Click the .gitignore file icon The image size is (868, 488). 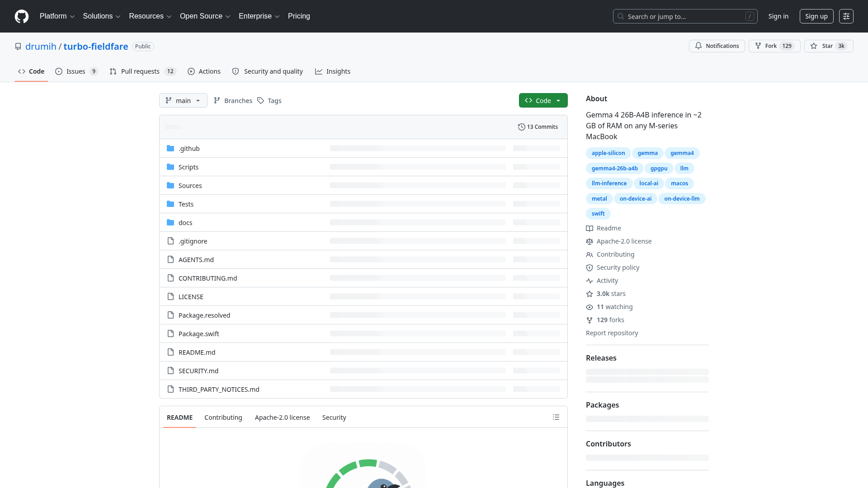pyautogui.click(x=170, y=241)
